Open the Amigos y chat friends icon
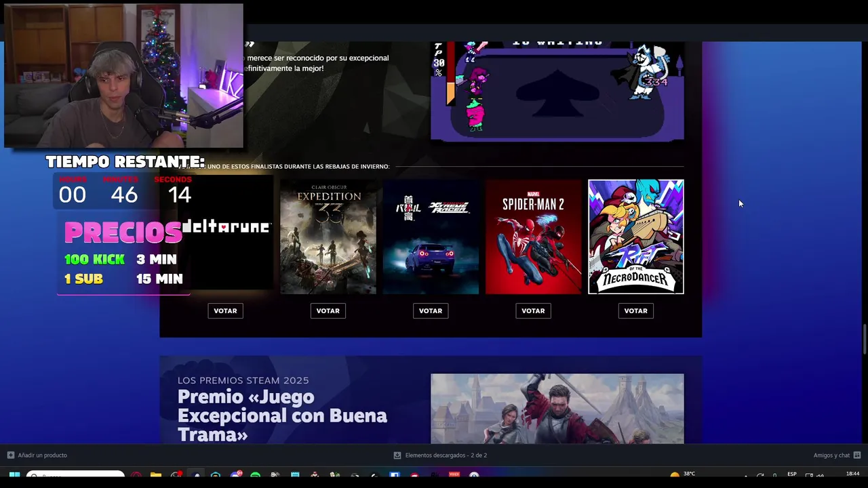The height and width of the screenshot is (488, 868). tap(857, 455)
